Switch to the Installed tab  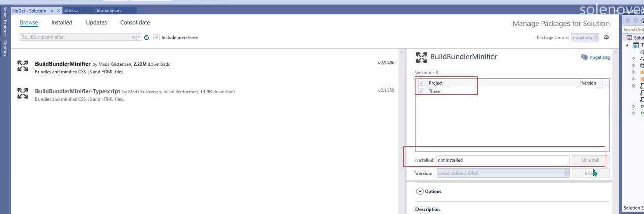pyautogui.click(x=62, y=23)
